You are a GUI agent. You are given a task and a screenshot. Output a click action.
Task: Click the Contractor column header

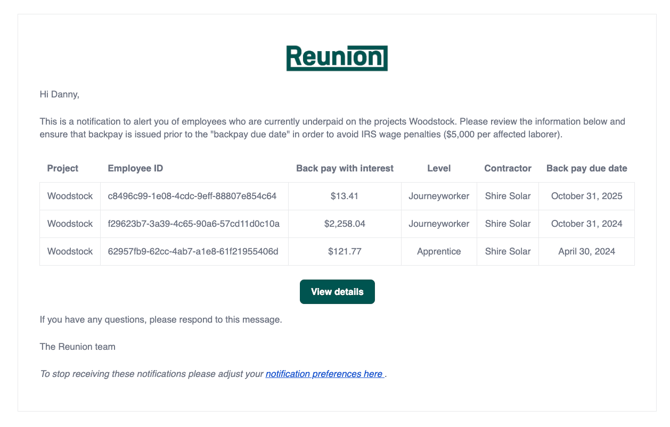tap(507, 169)
